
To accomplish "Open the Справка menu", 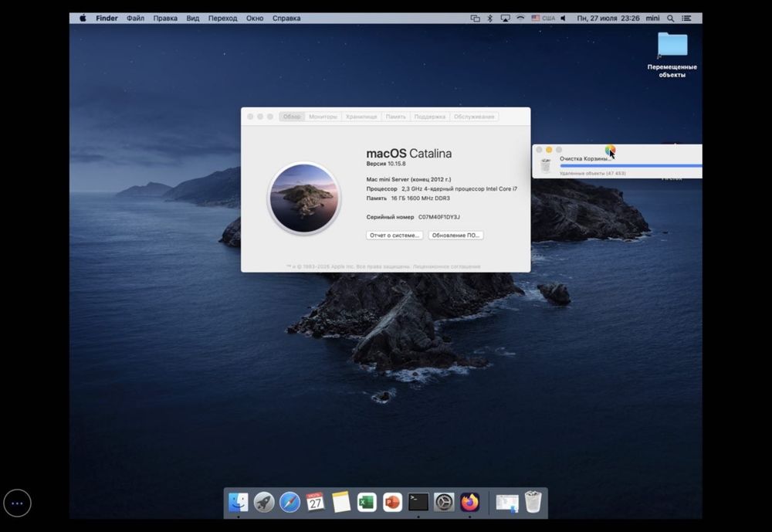I will (x=286, y=19).
